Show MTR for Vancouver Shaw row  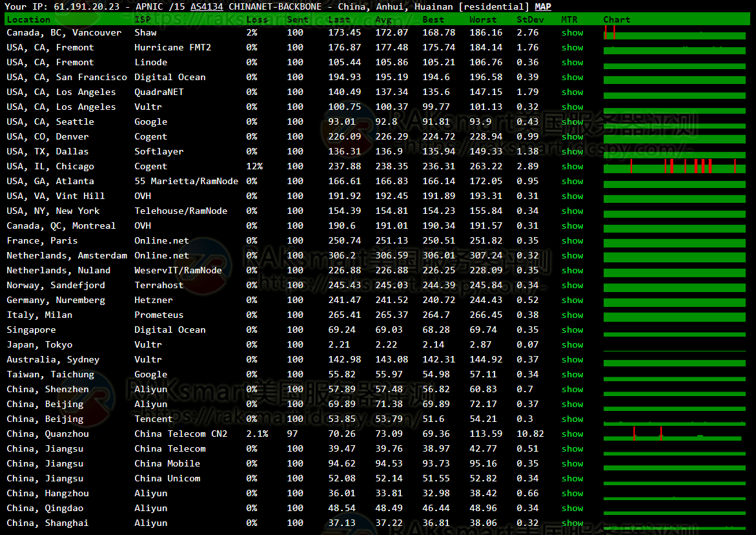572,33
